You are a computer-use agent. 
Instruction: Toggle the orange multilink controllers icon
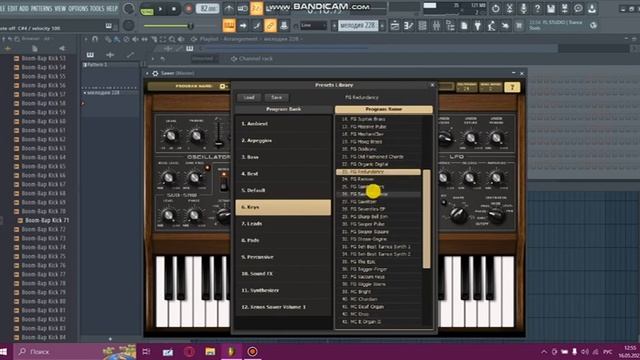(270, 26)
